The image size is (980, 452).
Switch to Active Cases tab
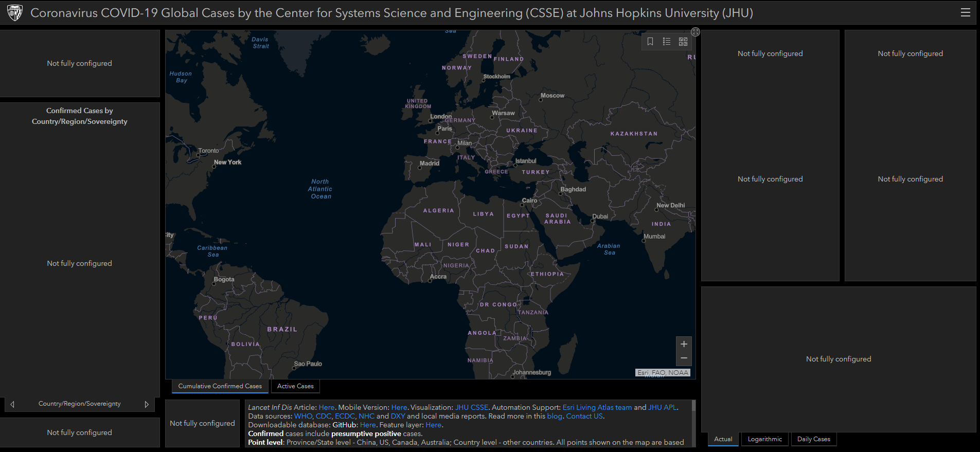[295, 386]
